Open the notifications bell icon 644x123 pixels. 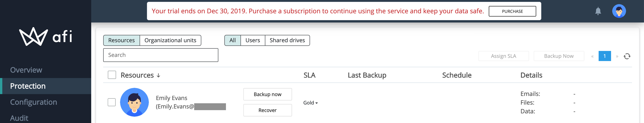pos(598,11)
